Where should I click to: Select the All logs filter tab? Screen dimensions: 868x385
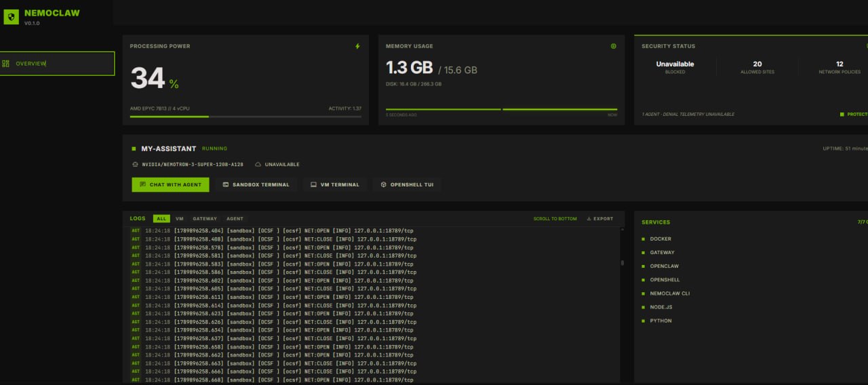(x=161, y=219)
